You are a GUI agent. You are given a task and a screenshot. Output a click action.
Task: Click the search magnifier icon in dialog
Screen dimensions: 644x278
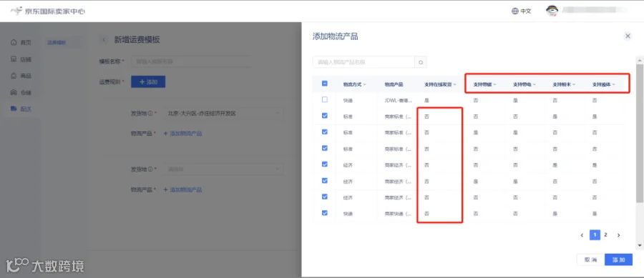(421, 62)
